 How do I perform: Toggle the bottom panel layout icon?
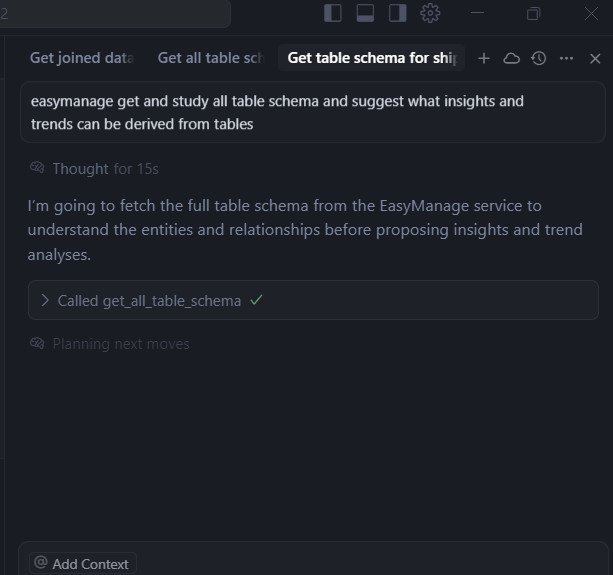[x=365, y=13]
